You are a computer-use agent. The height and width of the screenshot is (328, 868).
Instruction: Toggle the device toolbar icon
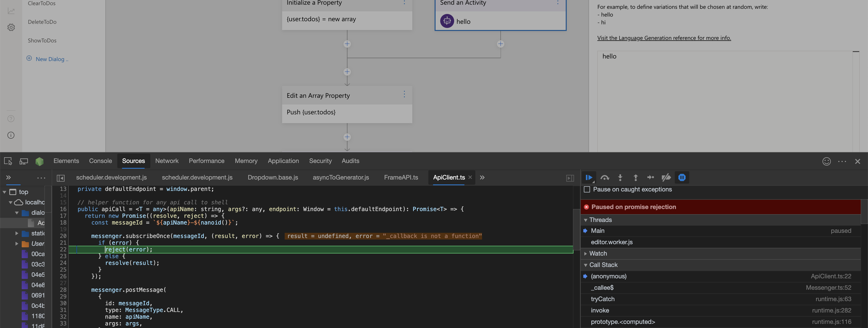click(24, 161)
